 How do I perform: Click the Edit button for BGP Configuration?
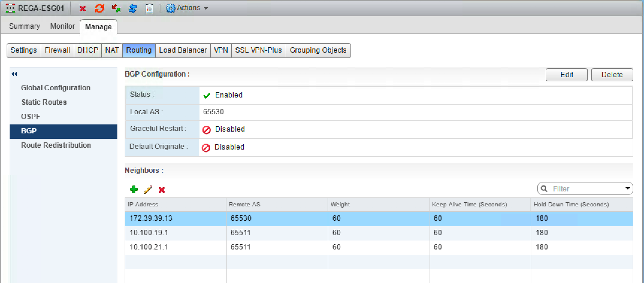click(566, 75)
